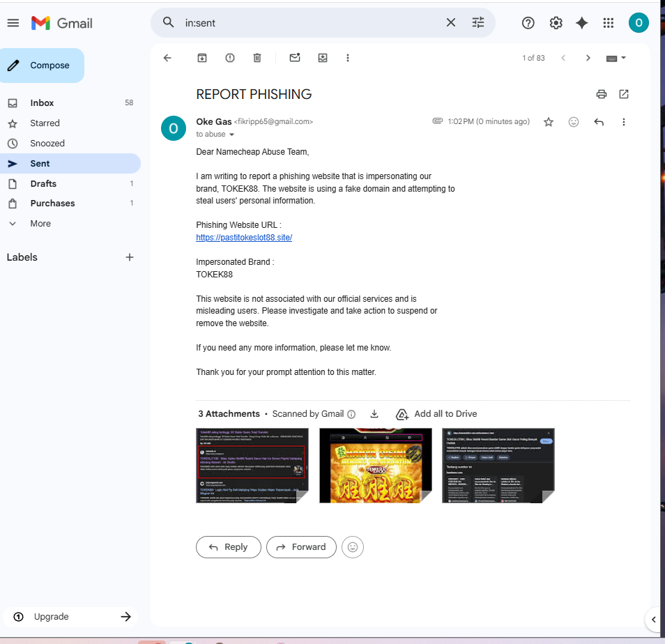Open the third attachment thumbnail
This screenshot has height=644, width=665.
(x=498, y=466)
